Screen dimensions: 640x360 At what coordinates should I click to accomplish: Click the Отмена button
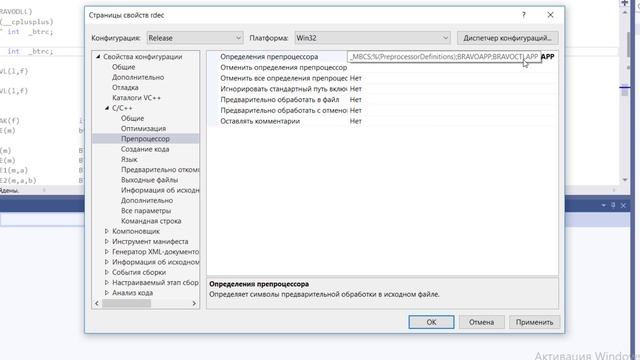click(481, 322)
